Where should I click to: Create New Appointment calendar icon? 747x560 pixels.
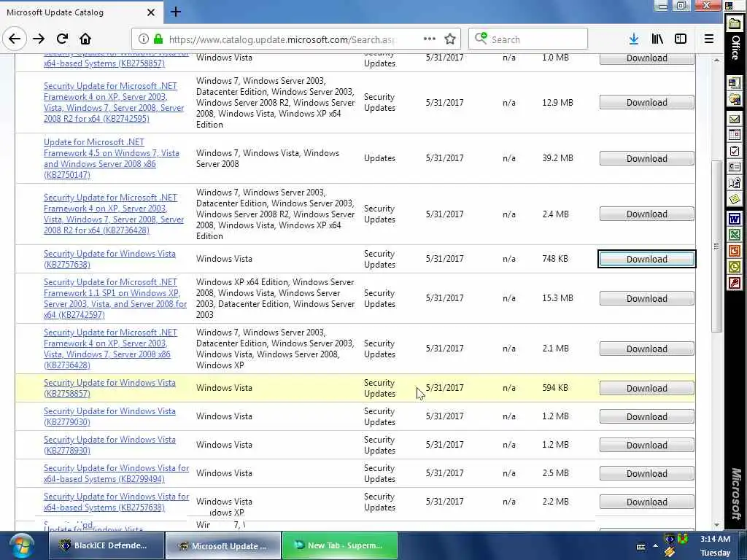734,135
